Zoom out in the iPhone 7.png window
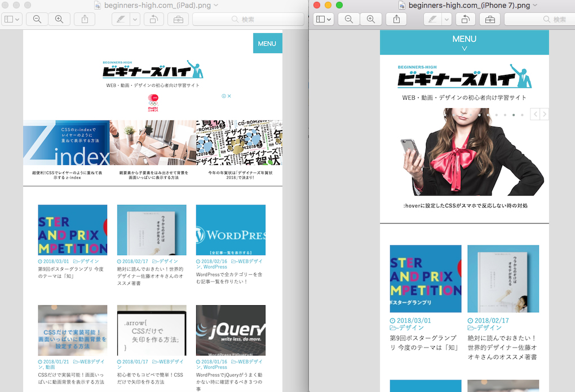Image resolution: width=575 pixels, height=392 pixels. click(349, 19)
